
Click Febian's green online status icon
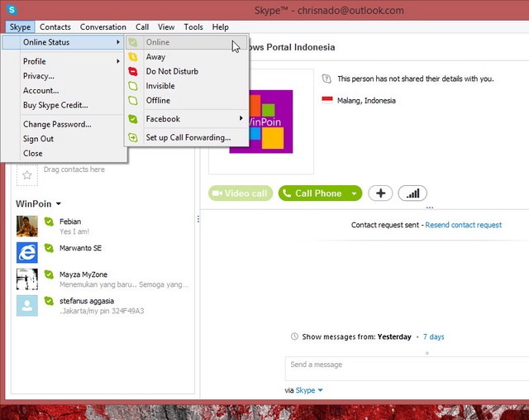(49, 222)
